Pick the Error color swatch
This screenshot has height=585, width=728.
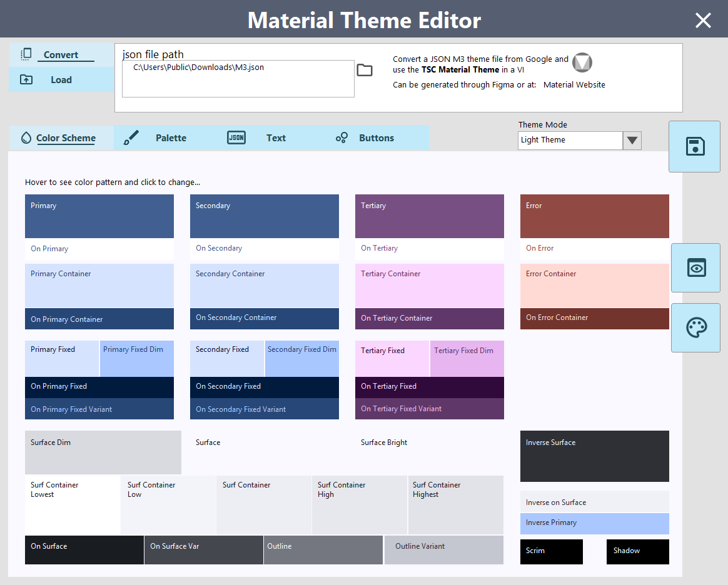(x=595, y=216)
